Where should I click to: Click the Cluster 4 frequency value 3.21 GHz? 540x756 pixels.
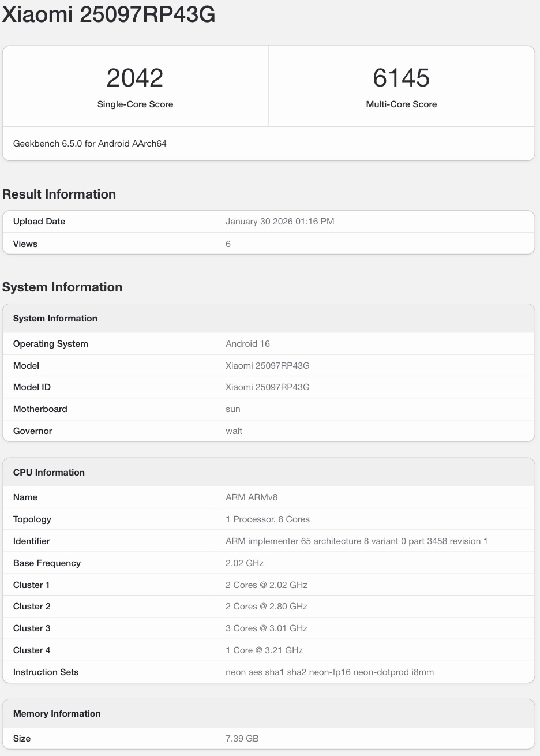[264, 650]
